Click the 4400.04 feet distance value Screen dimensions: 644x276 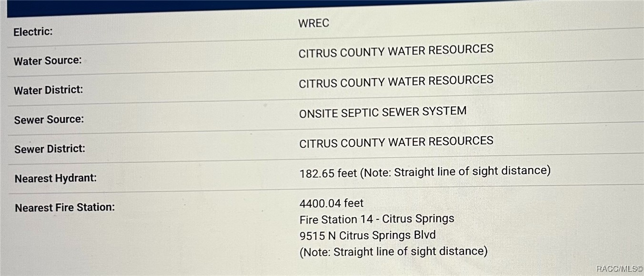[x=332, y=203]
